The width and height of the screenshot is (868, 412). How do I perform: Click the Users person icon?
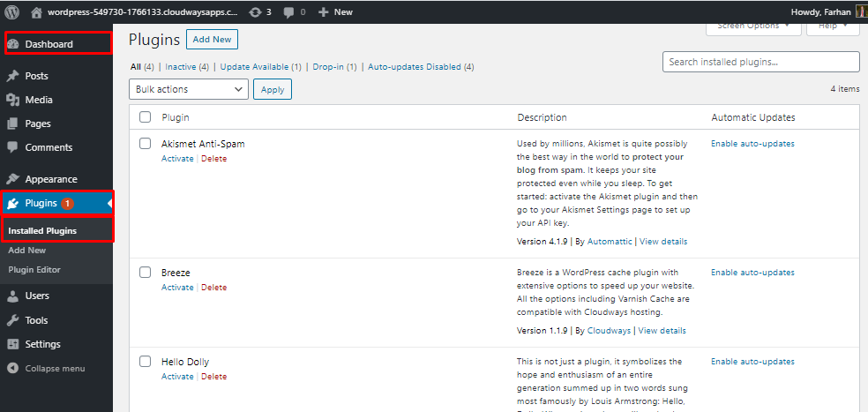pos(13,296)
